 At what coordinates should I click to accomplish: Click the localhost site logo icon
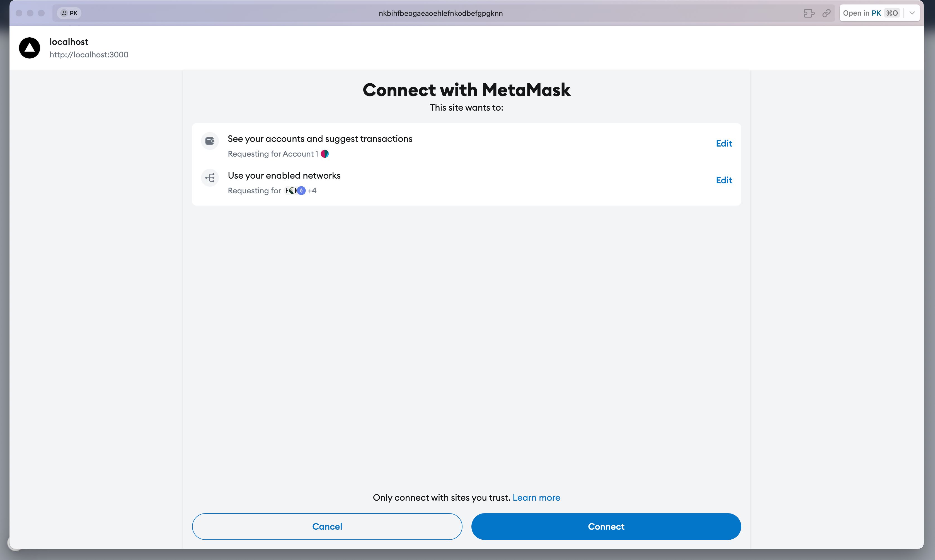(x=30, y=48)
